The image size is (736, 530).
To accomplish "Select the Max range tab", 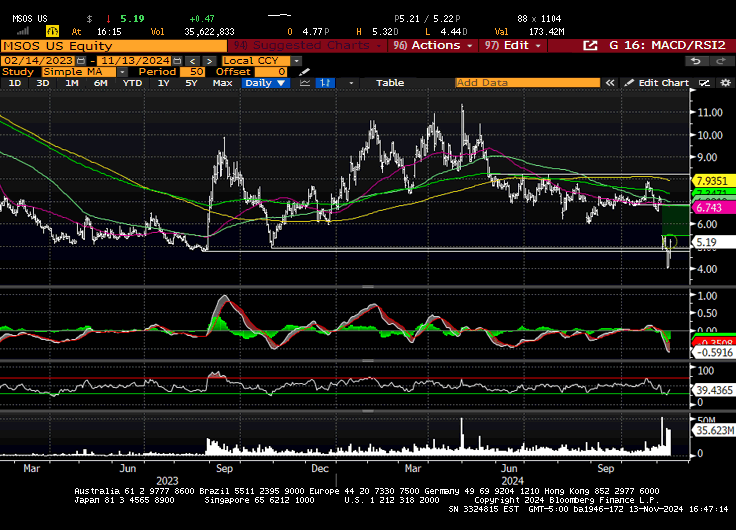I will point(222,83).
